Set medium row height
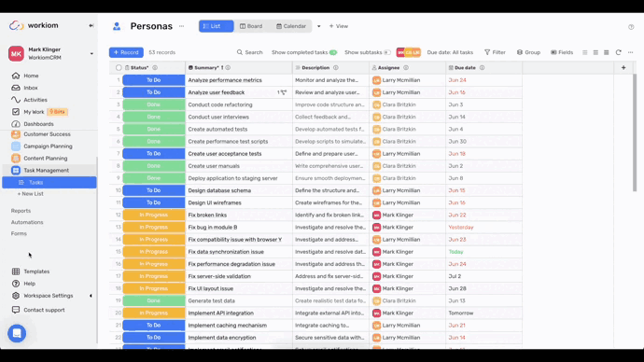 click(595, 52)
